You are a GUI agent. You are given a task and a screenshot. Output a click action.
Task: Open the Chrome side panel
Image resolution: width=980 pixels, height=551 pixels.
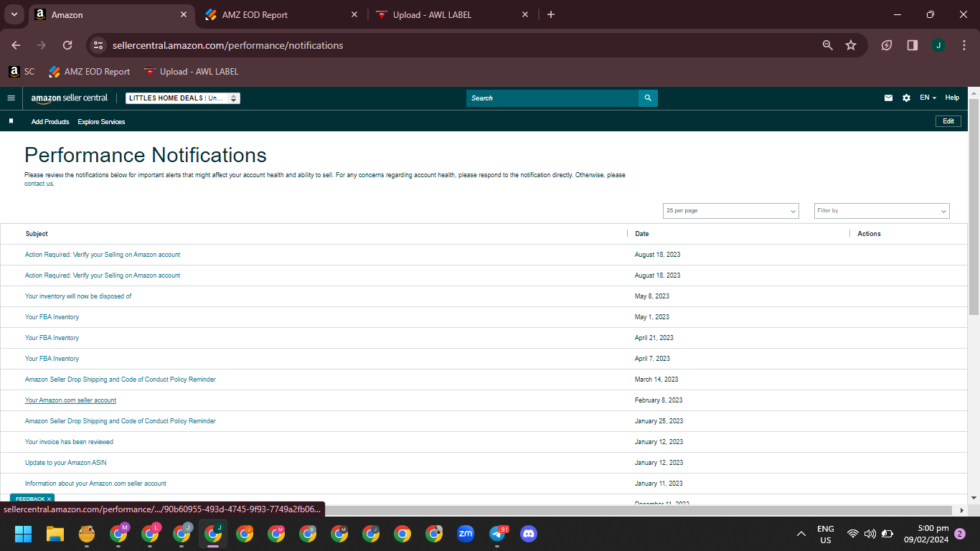(913, 45)
